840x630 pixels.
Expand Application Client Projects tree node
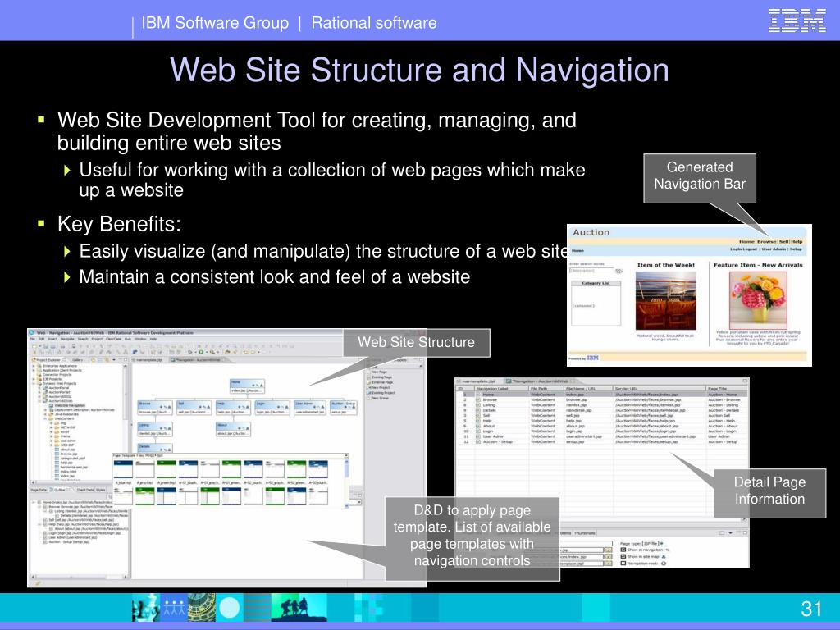34,370
